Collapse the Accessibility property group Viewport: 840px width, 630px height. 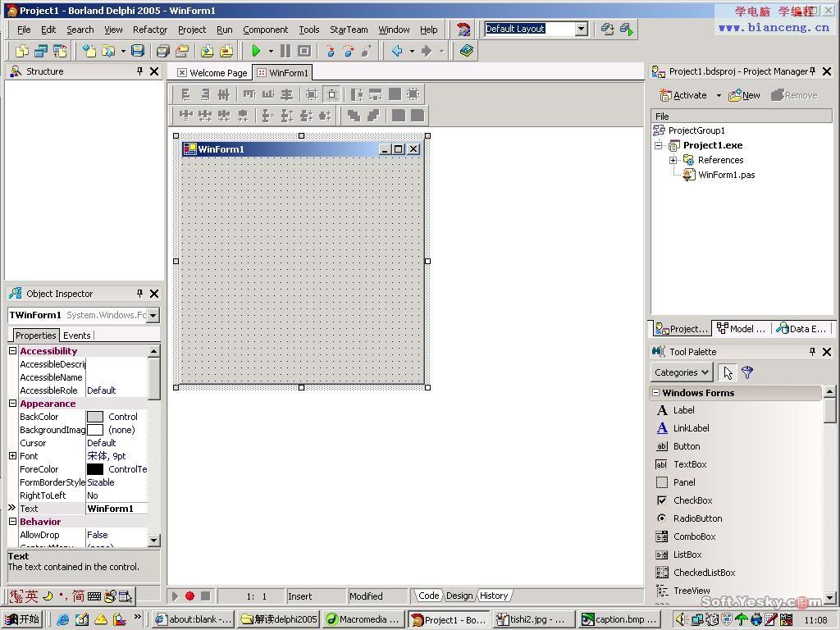(x=13, y=350)
